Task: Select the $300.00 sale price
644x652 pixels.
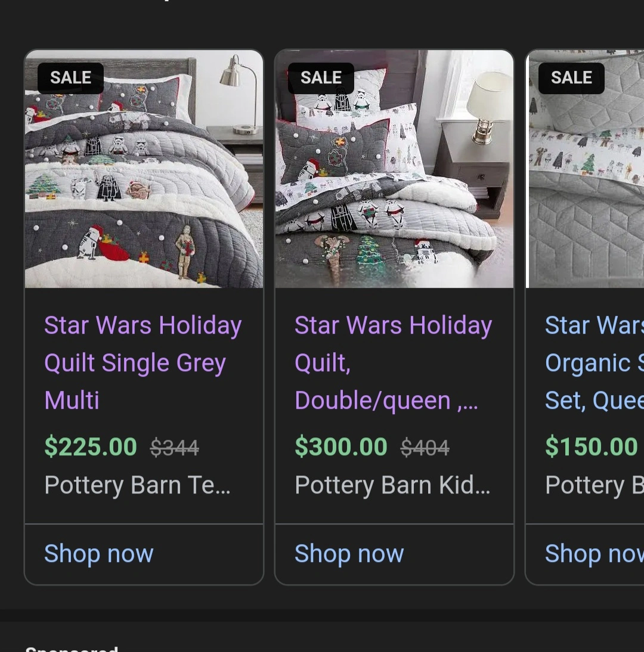Action: point(341,447)
